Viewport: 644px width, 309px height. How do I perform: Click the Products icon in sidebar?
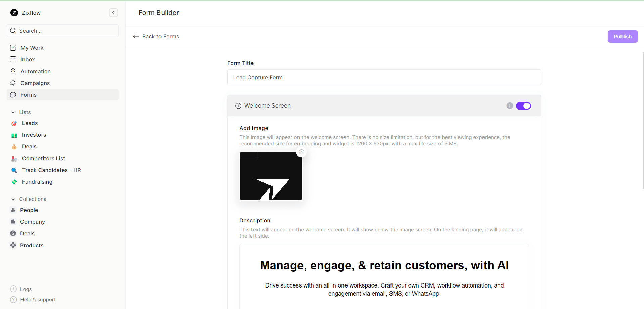pyautogui.click(x=14, y=245)
